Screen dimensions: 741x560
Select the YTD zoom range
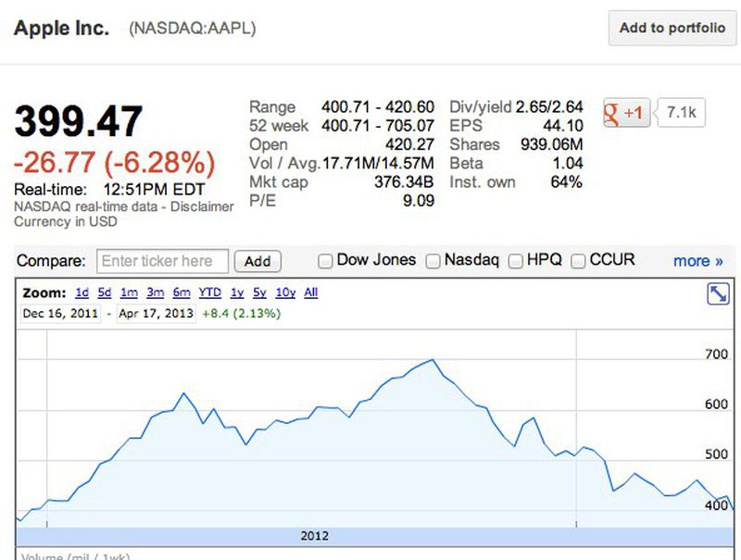pos(209,292)
